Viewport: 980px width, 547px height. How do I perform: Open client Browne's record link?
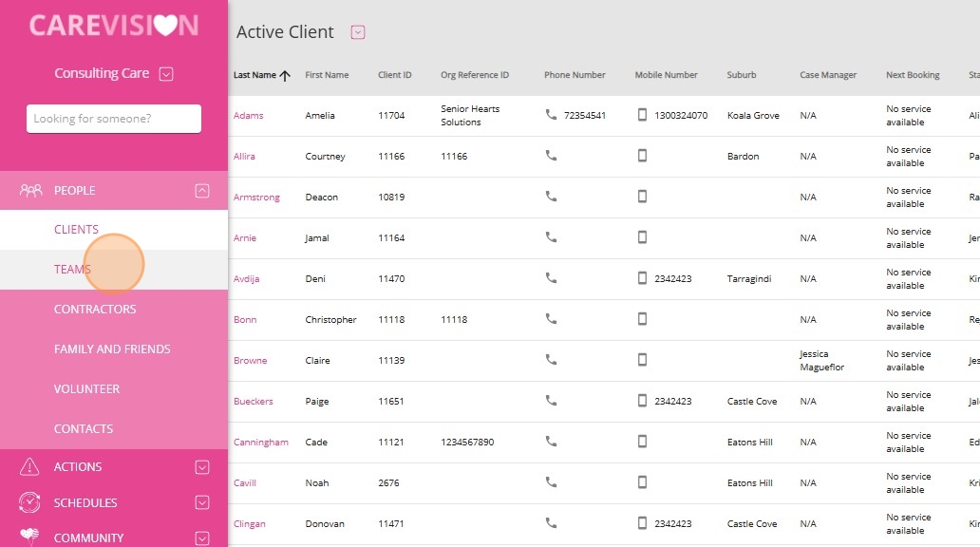click(x=250, y=360)
